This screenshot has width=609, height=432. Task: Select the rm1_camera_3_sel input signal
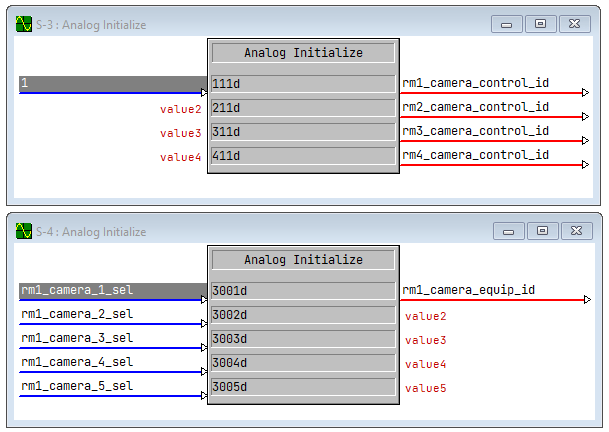click(x=77, y=338)
